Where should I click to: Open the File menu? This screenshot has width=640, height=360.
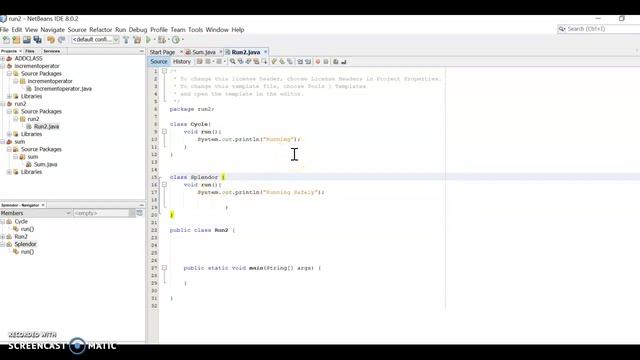click(x=4, y=30)
